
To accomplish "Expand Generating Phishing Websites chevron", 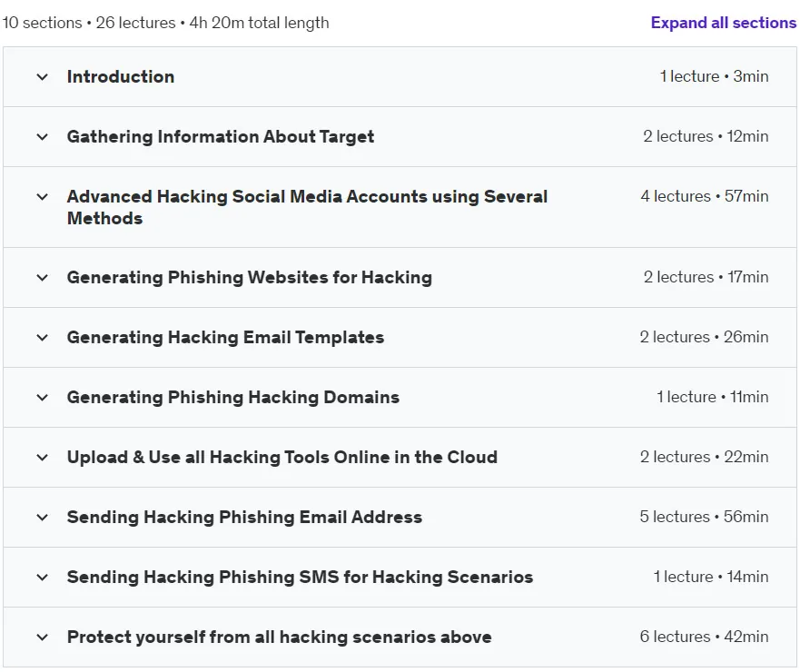I will pyautogui.click(x=43, y=278).
